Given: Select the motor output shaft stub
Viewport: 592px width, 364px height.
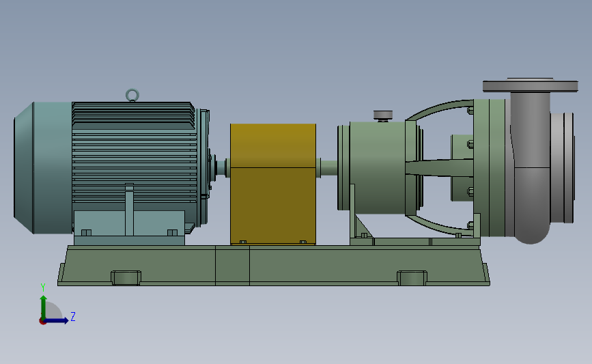Looking at the screenshot, I should pos(222,167).
